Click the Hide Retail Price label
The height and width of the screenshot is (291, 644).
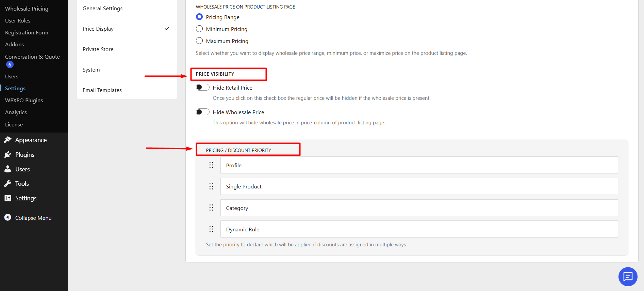[x=233, y=88]
